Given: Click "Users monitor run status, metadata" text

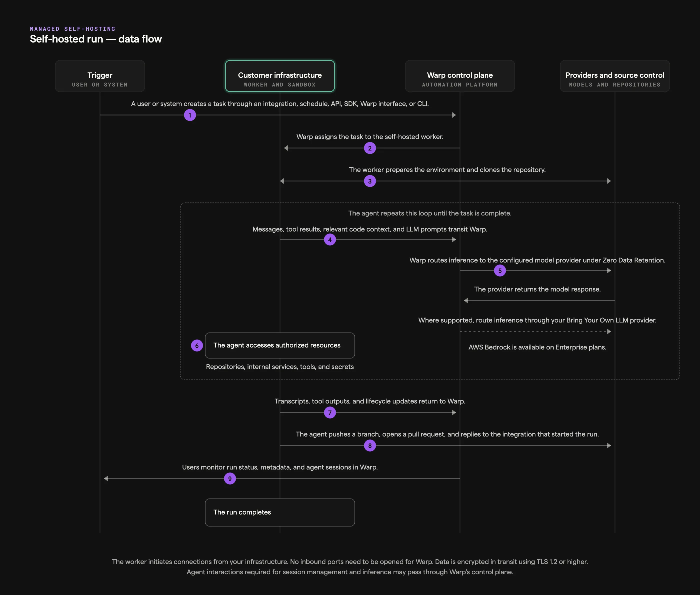Looking at the screenshot, I should (x=280, y=467).
